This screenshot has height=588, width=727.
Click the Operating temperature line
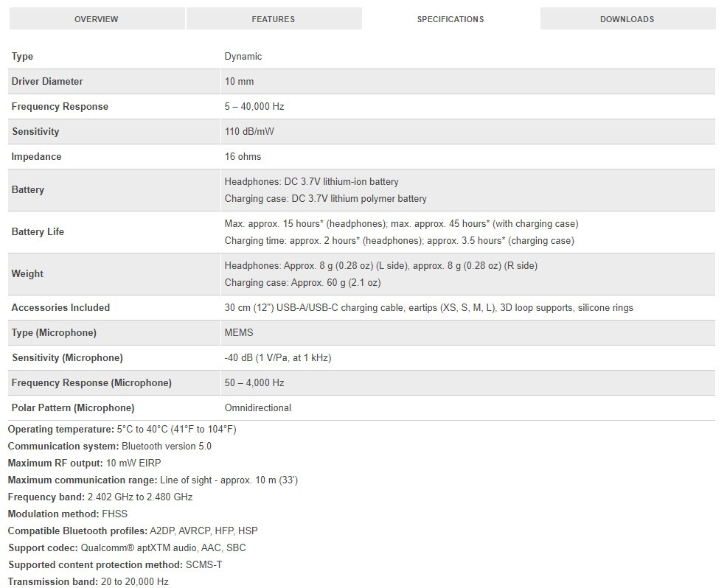click(x=122, y=429)
